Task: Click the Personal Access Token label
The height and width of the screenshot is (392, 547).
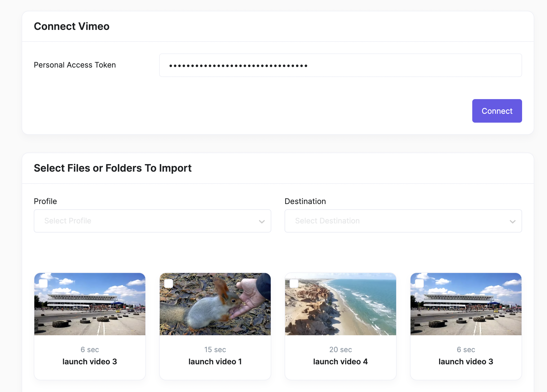Action: pyautogui.click(x=75, y=65)
